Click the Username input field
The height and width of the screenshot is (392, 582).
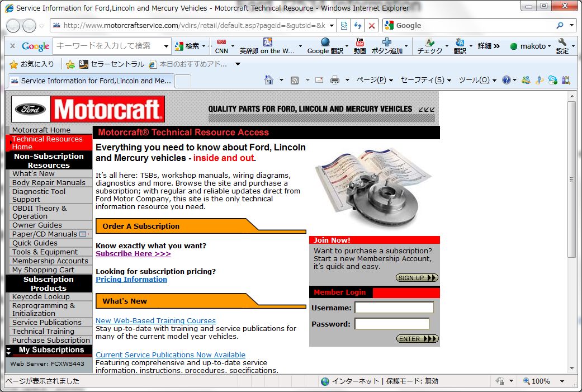(394, 308)
